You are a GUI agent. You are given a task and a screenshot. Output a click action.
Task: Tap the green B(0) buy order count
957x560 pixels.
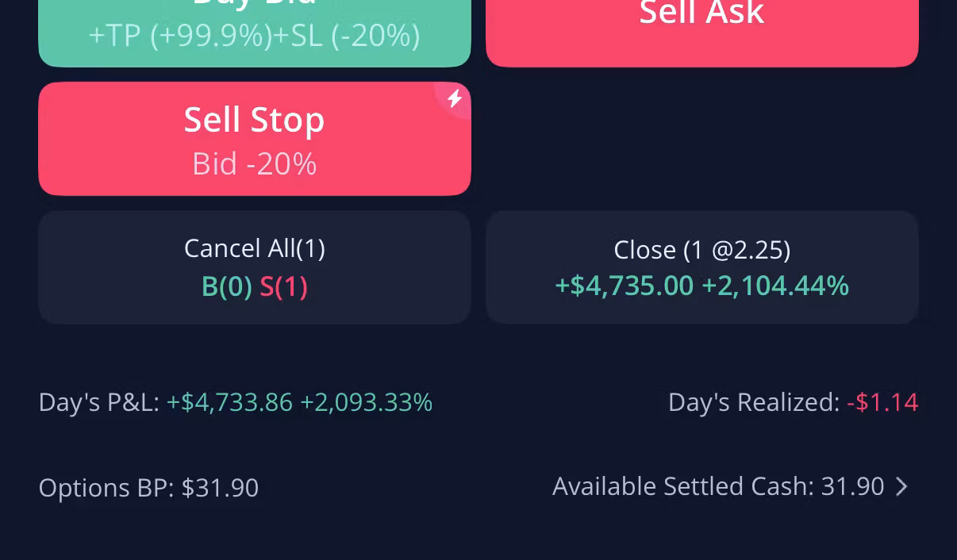click(225, 286)
